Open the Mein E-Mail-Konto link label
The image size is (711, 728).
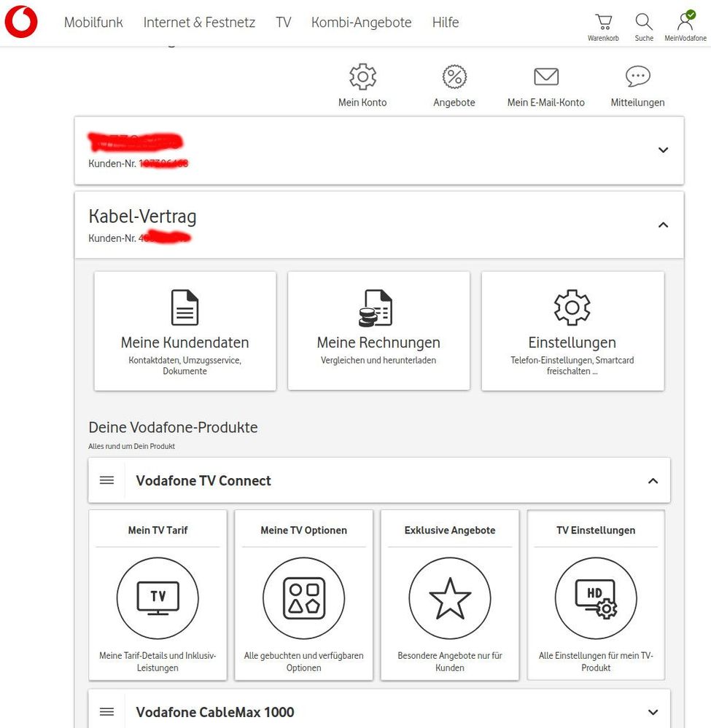pyautogui.click(x=546, y=102)
